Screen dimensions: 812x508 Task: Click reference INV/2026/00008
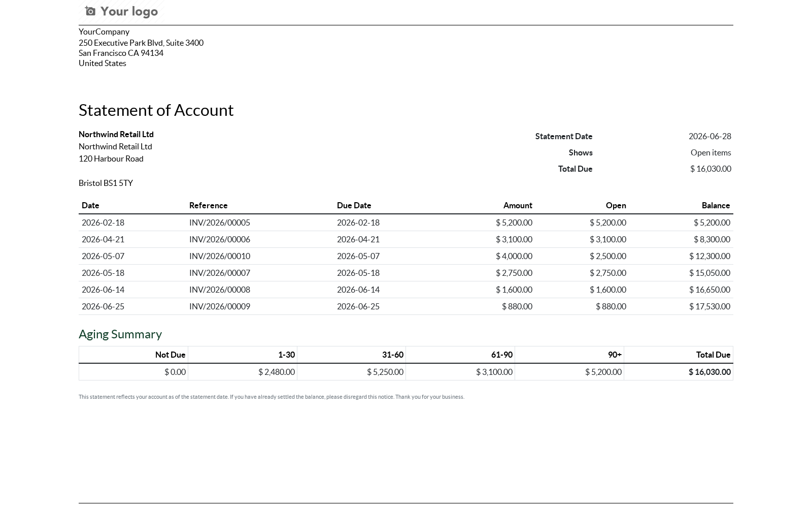click(220, 290)
